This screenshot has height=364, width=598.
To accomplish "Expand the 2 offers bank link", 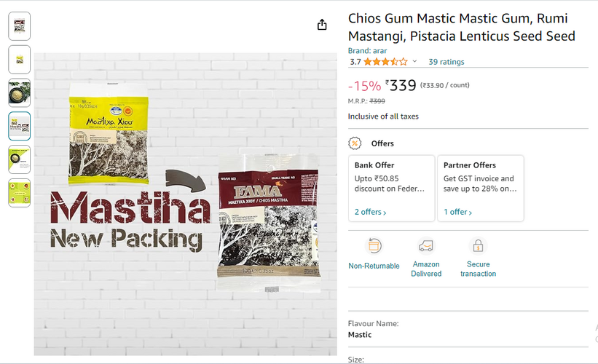I will [x=370, y=212].
